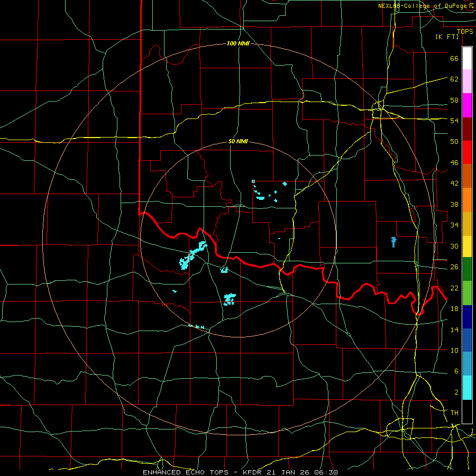Click the dark green legend swatch
Image resolution: width=476 pixels, height=476 pixels.
(x=467, y=269)
